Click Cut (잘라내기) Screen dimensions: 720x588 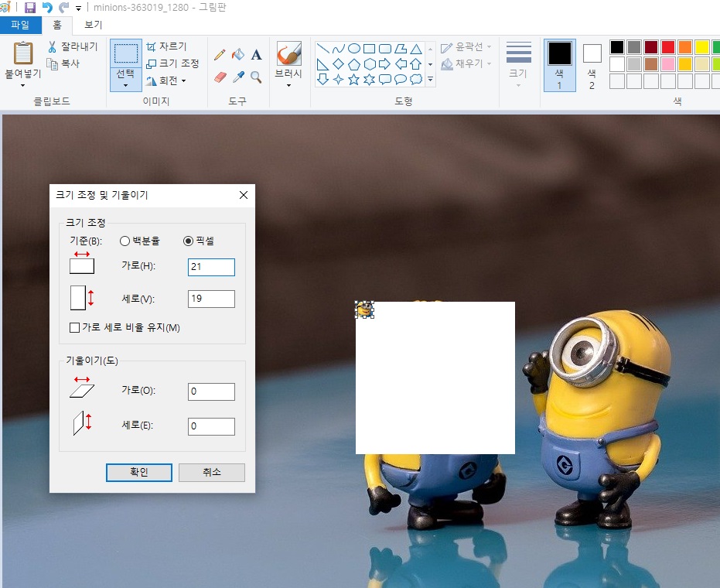point(73,46)
